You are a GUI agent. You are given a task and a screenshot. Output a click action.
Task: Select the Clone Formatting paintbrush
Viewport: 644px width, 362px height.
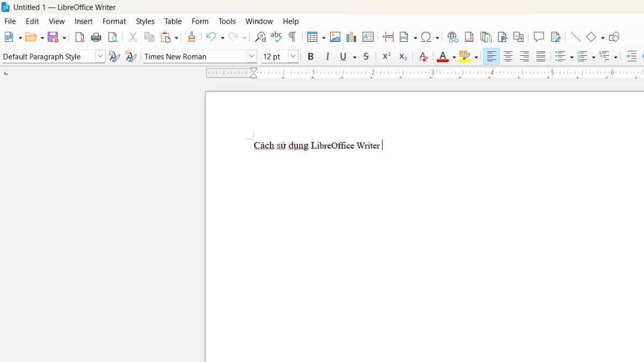[x=192, y=37]
